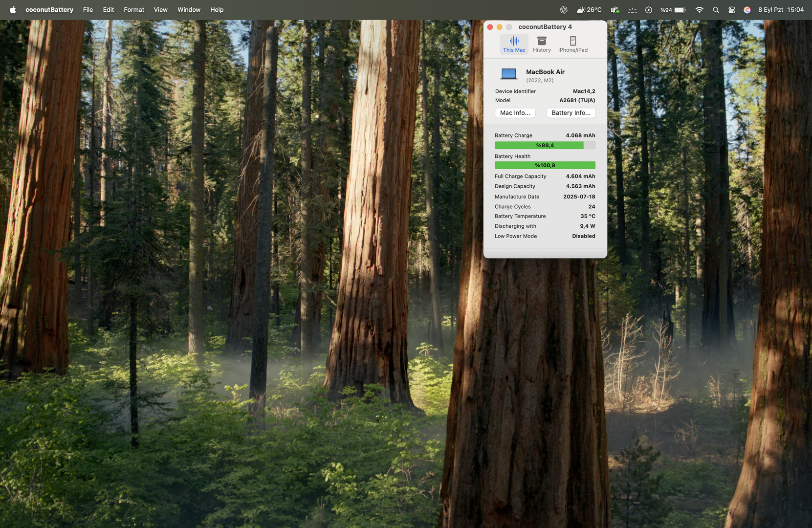Image resolution: width=812 pixels, height=528 pixels.
Task: Open the File menu
Action: pyautogui.click(x=88, y=10)
